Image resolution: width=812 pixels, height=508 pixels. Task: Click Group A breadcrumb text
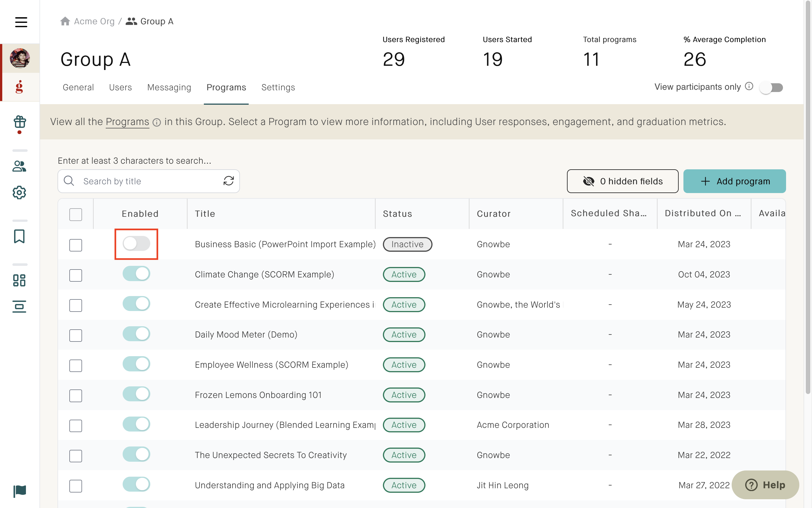[x=157, y=21]
